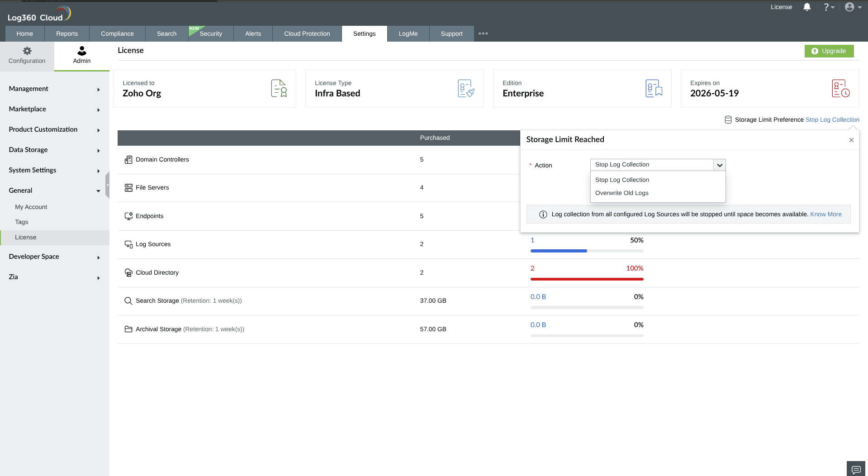Click the Archival Storage folder icon
The width and height of the screenshot is (868, 476).
point(128,329)
